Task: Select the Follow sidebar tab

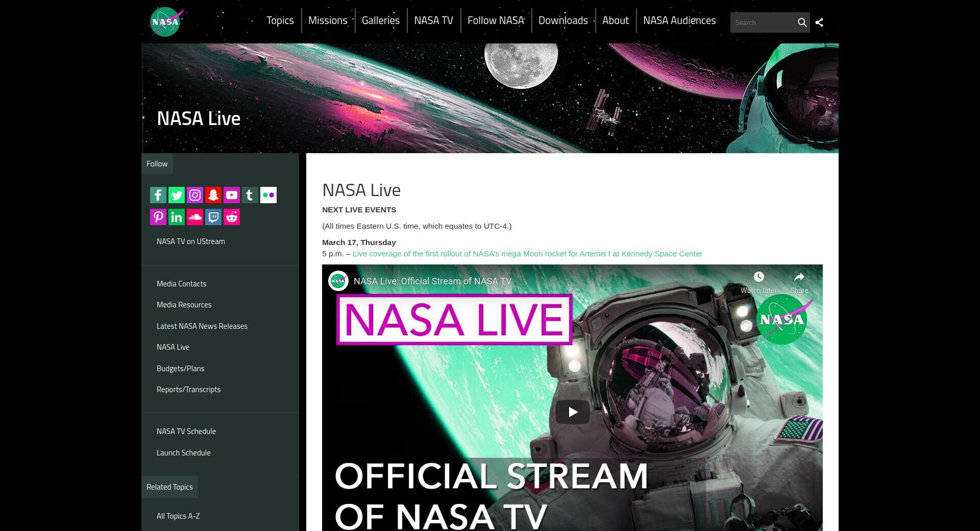Action: 157,164
